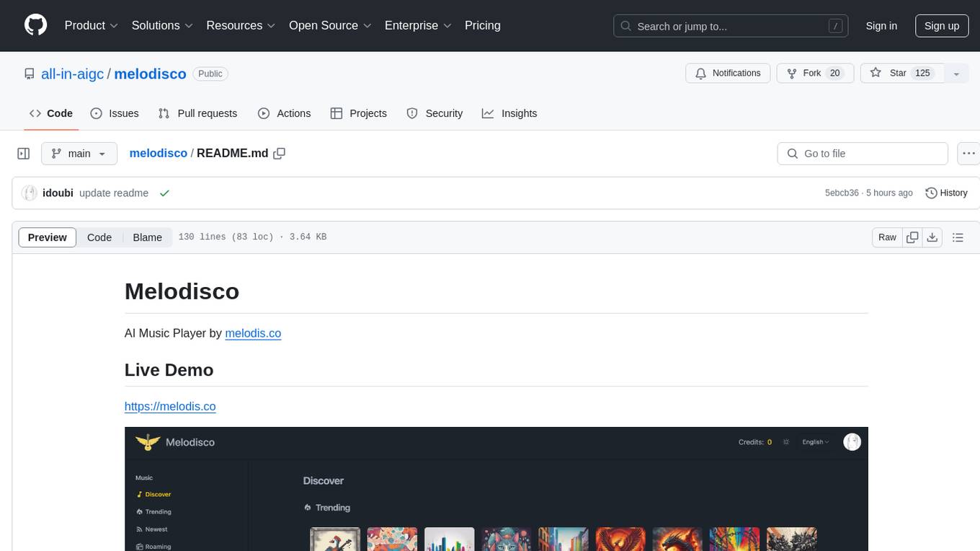
Task: Open the update readme commit message
Action: [114, 193]
